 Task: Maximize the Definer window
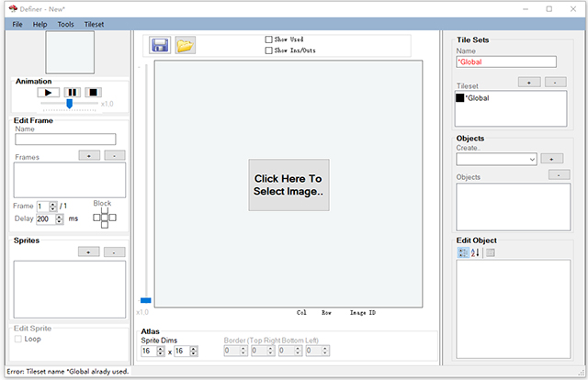point(549,9)
